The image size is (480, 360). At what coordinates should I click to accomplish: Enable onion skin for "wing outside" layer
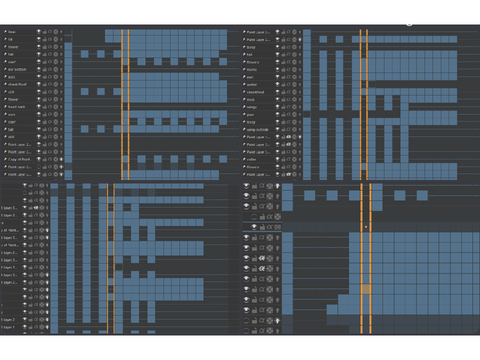click(300, 129)
